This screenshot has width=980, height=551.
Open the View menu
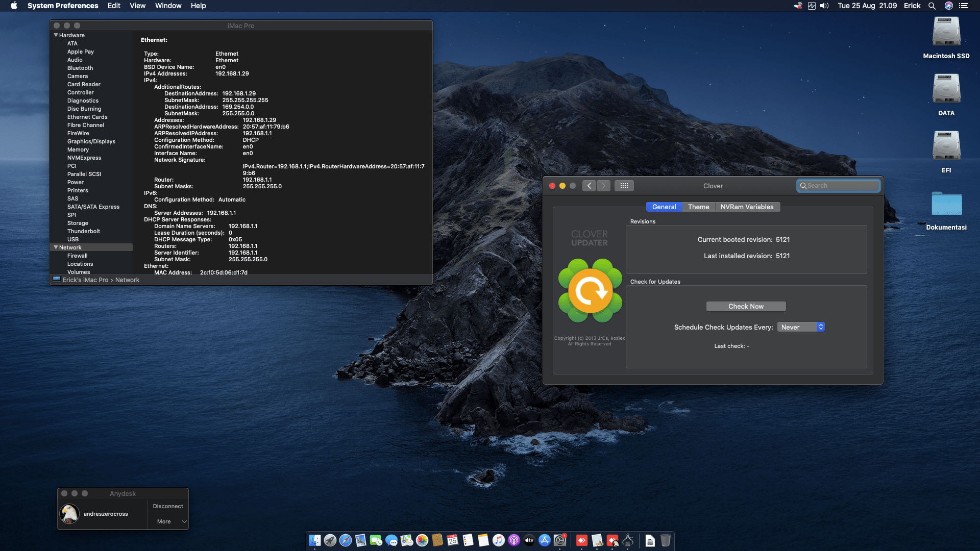pyautogui.click(x=137, y=6)
